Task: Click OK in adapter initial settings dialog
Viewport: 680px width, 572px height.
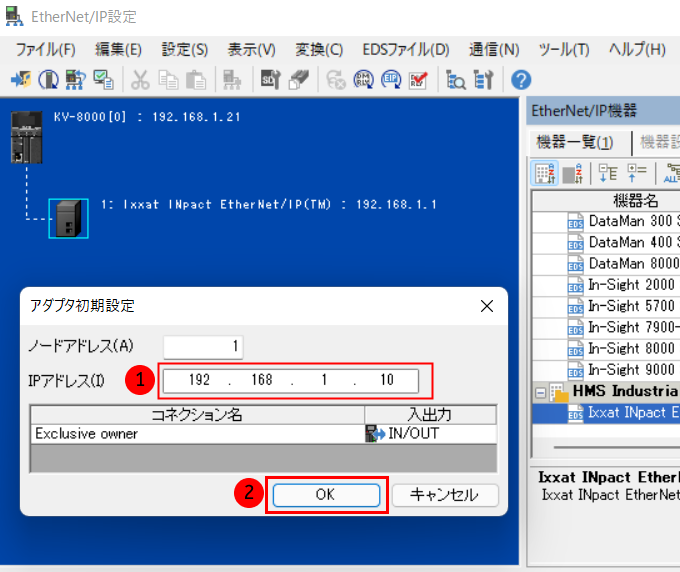Action: tap(326, 495)
